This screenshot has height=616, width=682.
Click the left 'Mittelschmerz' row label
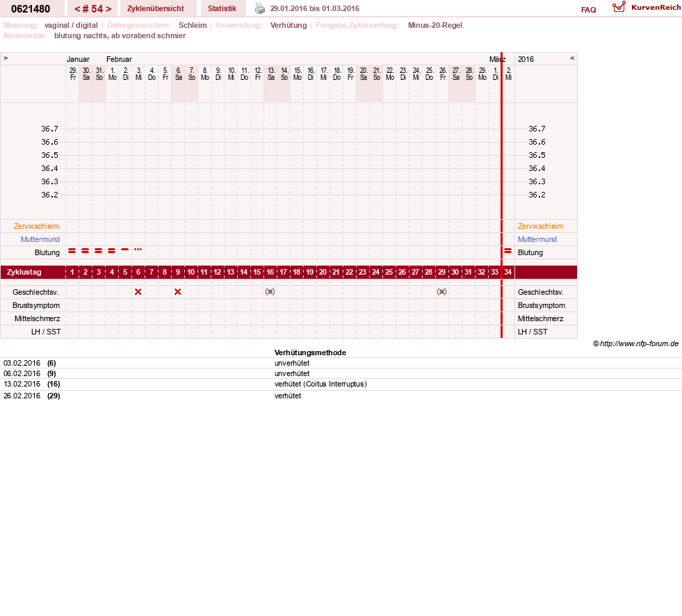[37, 319]
